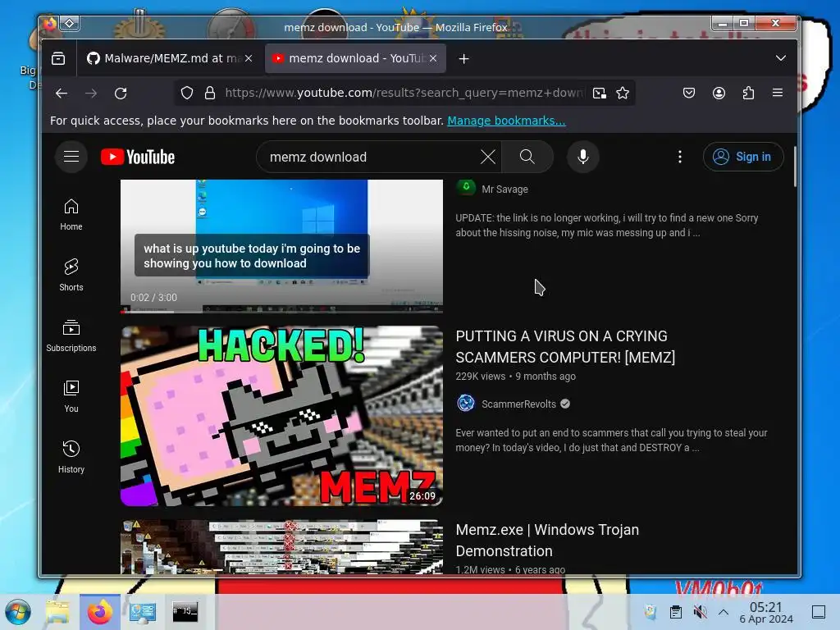Click the show desktop button in taskbar
Viewport: 840px width, 630px height.
click(x=819, y=612)
